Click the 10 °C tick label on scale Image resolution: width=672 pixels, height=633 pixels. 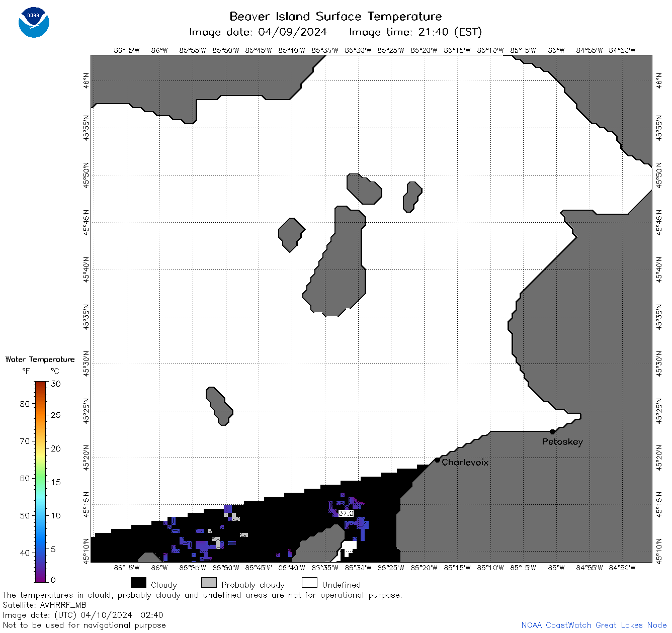[x=56, y=515]
